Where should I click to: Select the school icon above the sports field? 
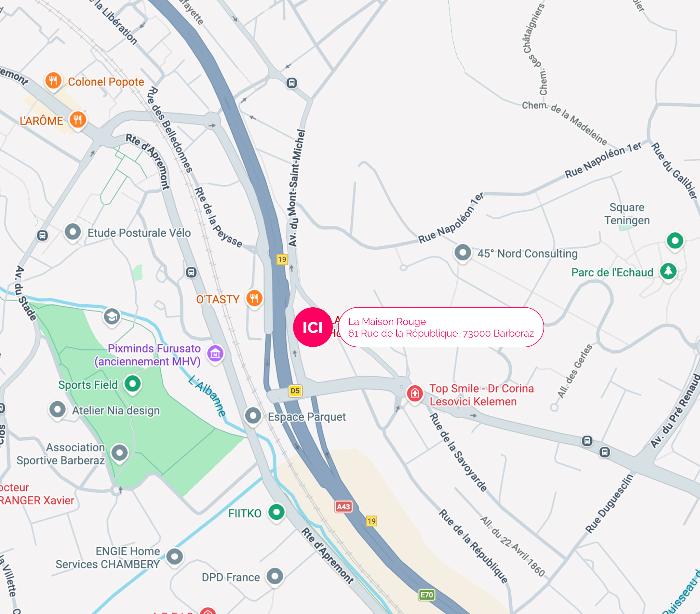point(112,317)
